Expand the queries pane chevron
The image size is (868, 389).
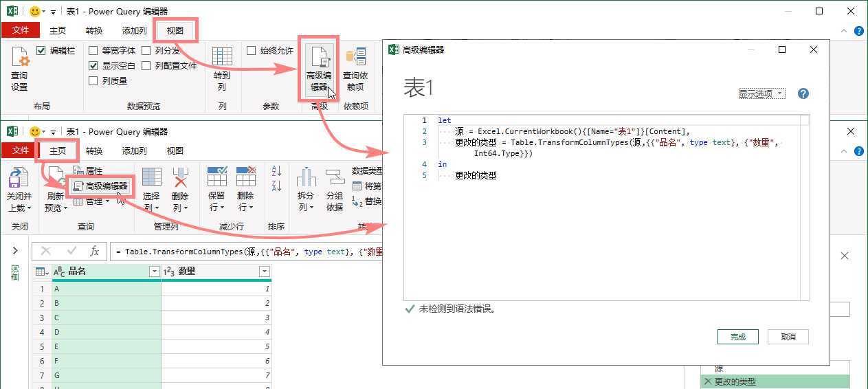(15, 251)
